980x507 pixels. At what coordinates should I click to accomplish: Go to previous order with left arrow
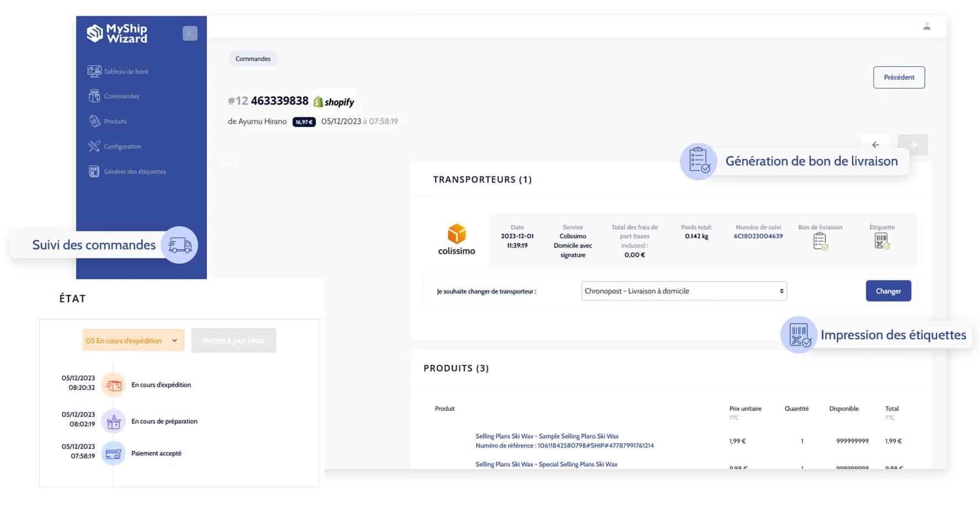(875, 145)
